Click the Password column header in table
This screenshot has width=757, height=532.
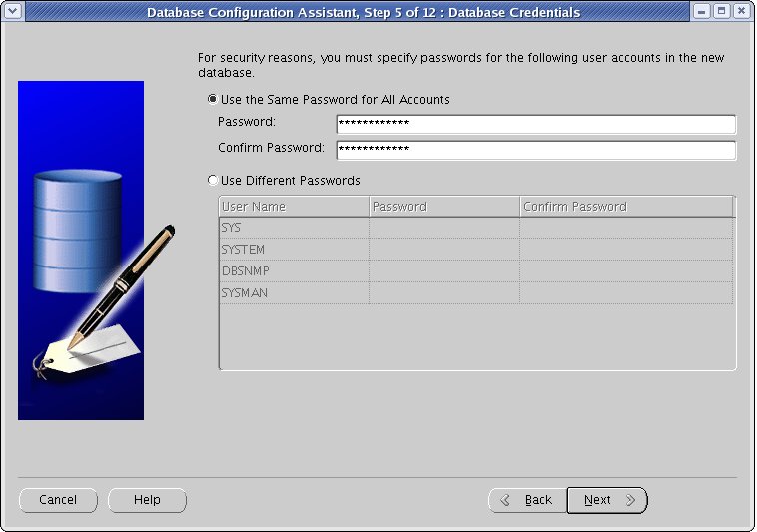[x=443, y=207]
